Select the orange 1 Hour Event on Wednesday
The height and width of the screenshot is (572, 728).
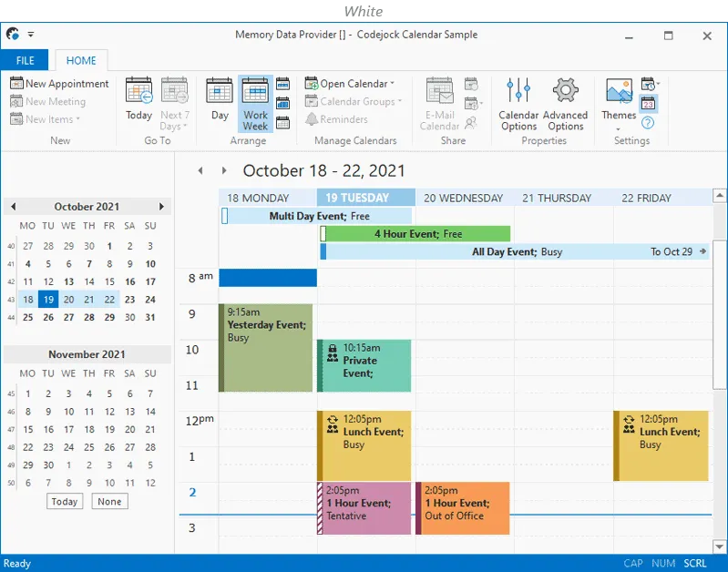[x=463, y=508]
